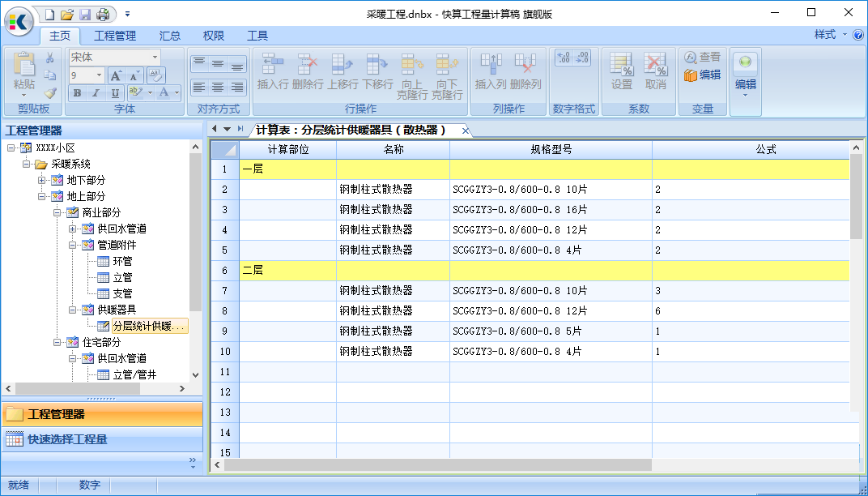
Task: Click the Copy icon in clipboard group
Action: (50, 75)
